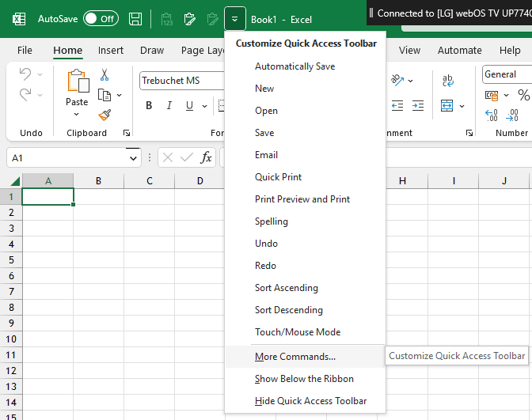Expand the Undo history dropdown arrow
This screenshot has width=532, height=420.
click(40, 74)
